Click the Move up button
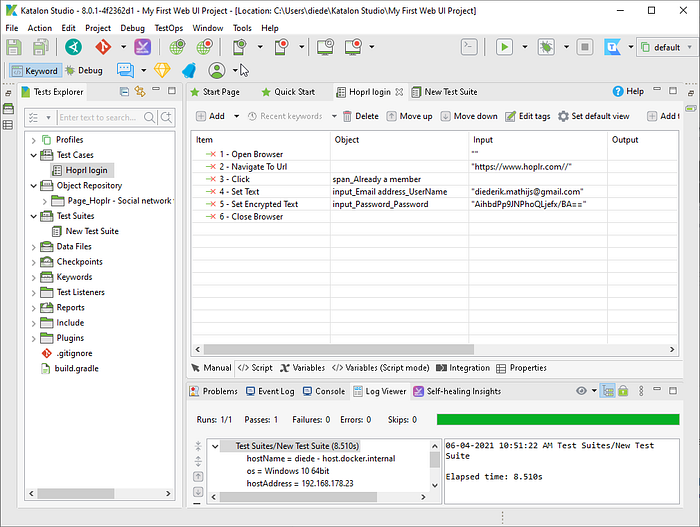The height and width of the screenshot is (527, 700). [409, 116]
